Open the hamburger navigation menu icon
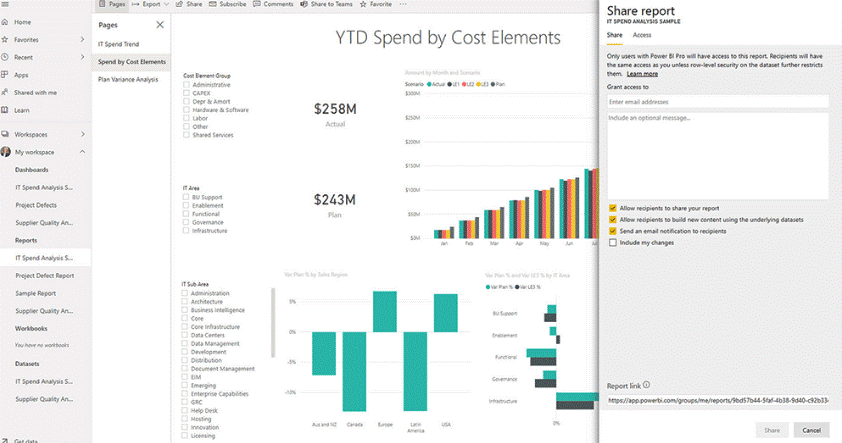The image size is (842, 443). (5, 4)
